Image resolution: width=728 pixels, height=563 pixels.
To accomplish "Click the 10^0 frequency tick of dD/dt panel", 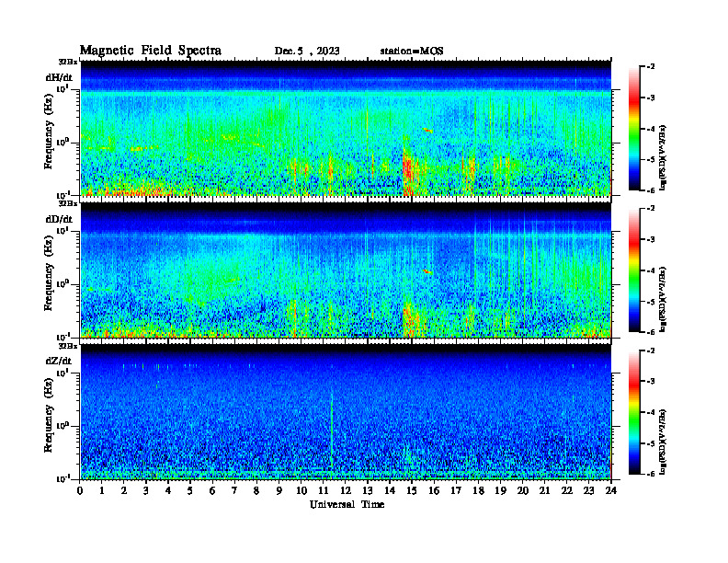I will click(63, 284).
